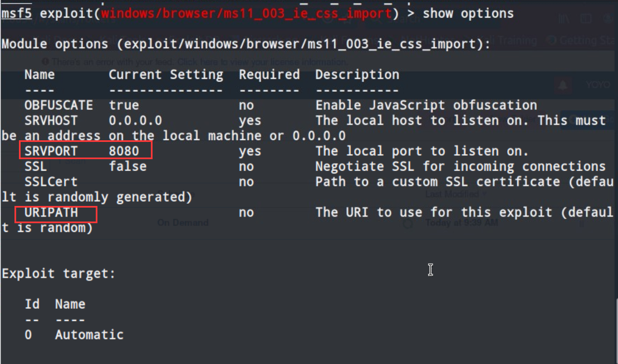
Task: Click the SRVPORT option name
Action: click(51, 151)
